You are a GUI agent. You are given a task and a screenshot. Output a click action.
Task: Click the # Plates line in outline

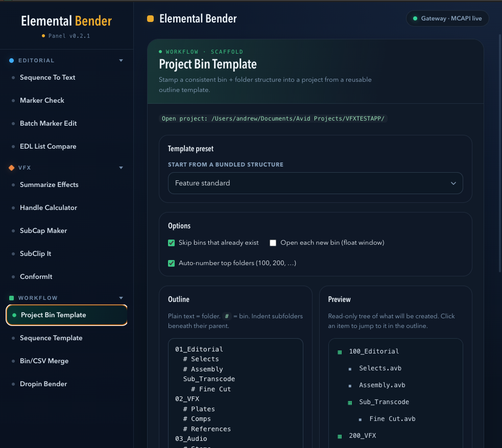point(199,409)
